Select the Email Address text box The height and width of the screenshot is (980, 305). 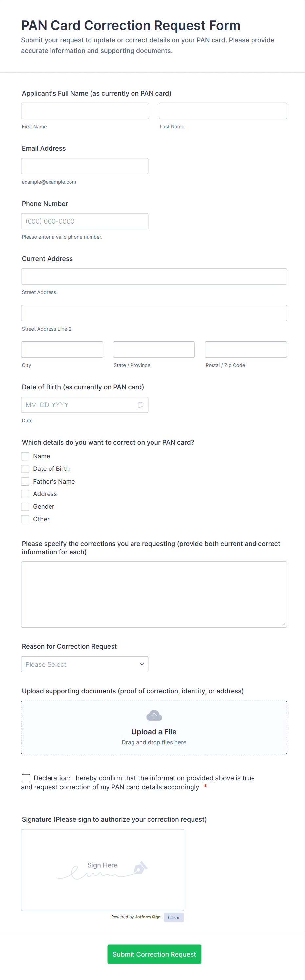point(85,166)
